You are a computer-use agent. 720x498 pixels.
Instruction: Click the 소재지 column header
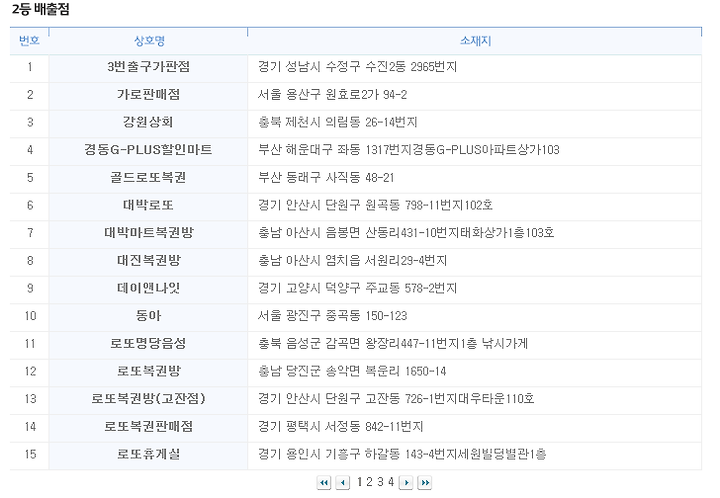click(x=476, y=41)
